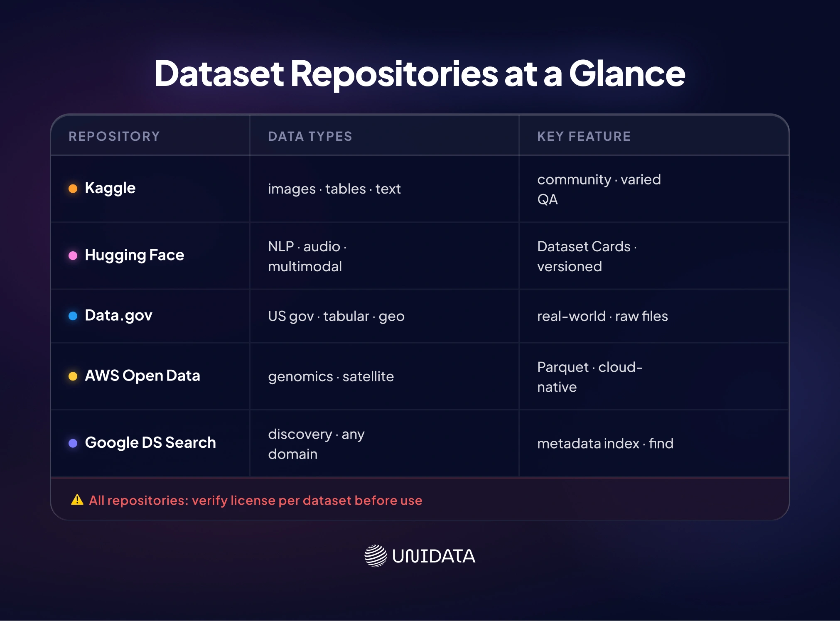Click the UNIDATA wordmark text
The height and width of the screenshot is (621, 840).
[x=434, y=556]
